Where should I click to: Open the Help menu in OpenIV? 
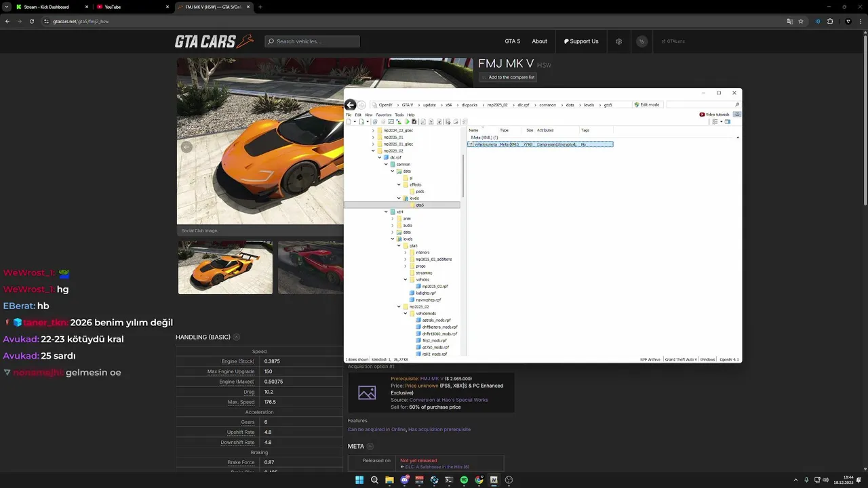[411, 115]
